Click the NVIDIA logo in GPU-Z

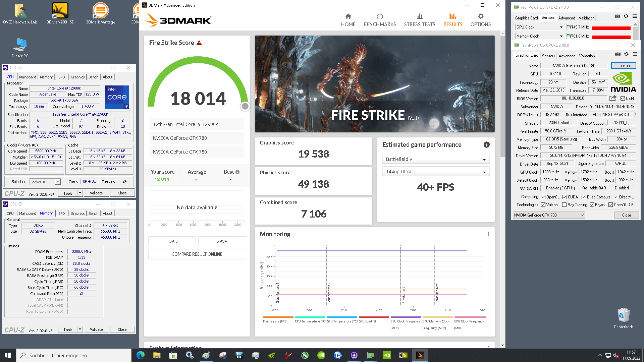(623, 82)
